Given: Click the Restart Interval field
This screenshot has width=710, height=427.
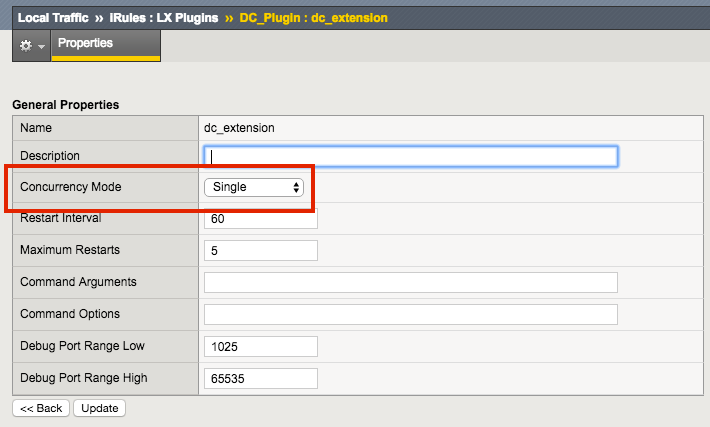Looking at the screenshot, I should point(260,219).
